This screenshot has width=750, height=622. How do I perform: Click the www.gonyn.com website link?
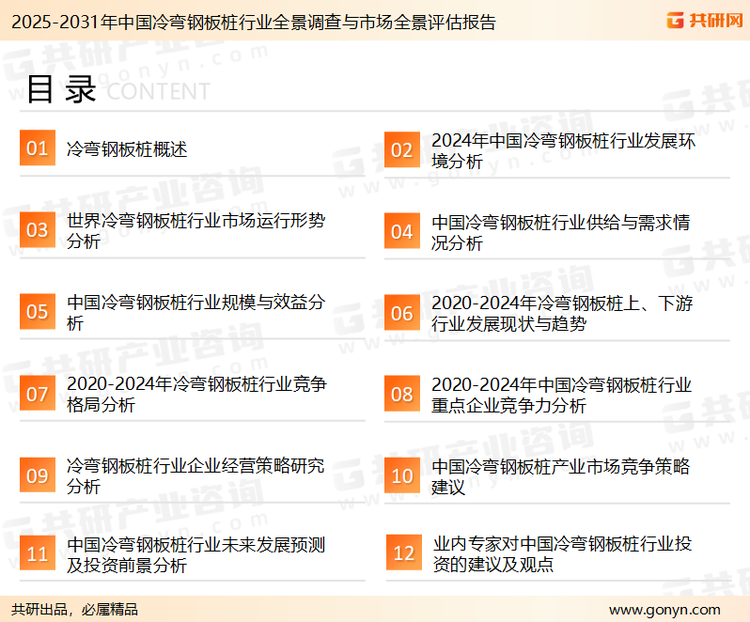coord(664,609)
